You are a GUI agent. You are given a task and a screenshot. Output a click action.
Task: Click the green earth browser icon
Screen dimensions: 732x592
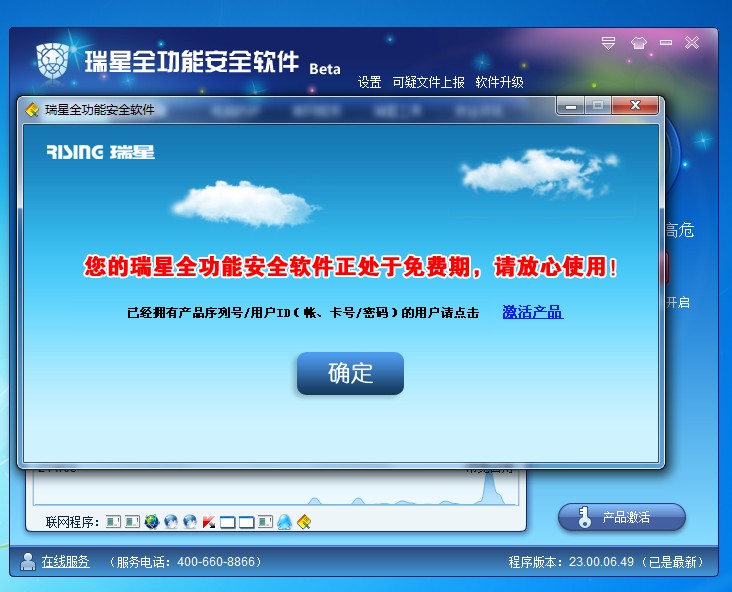[x=152, y=522]
